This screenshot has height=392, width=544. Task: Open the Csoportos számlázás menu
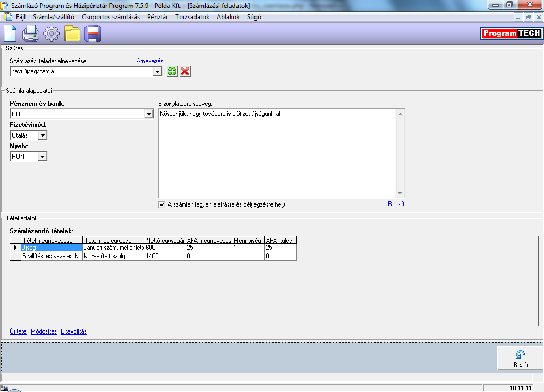[110, 17]
